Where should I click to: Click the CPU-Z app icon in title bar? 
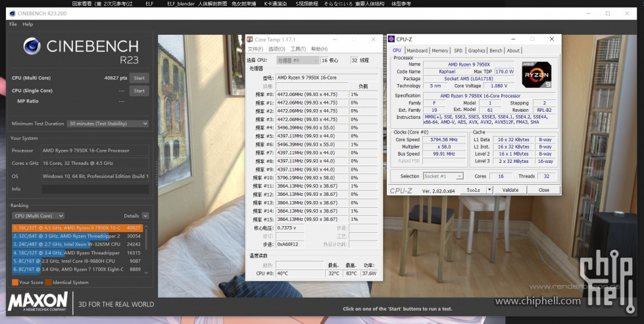coord(391,39)
